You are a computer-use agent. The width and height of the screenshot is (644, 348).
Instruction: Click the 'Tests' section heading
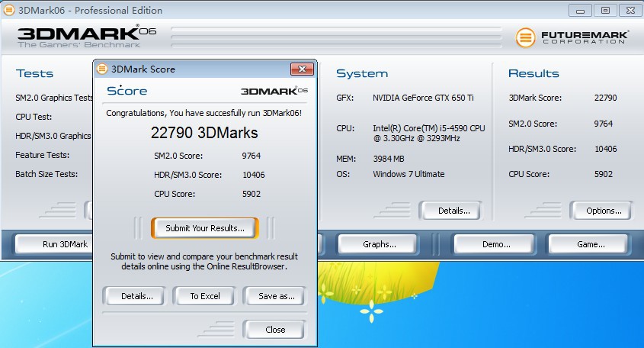point(34,73)
